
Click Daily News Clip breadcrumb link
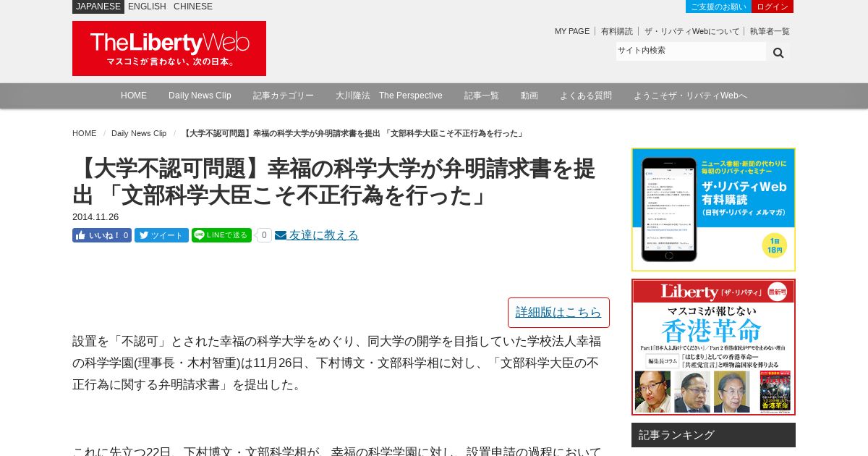[x=139, y=133]
